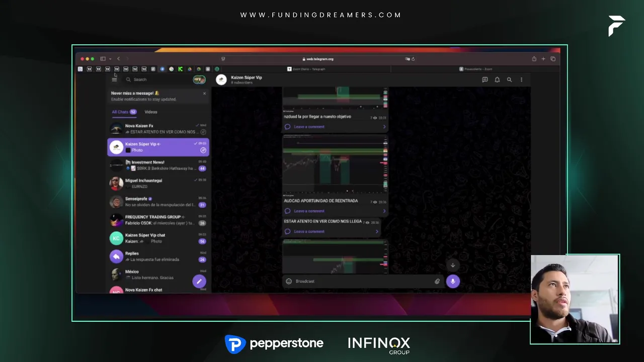Open the Senseiprofe chat
644x362 pixels.
coord(158,202)
